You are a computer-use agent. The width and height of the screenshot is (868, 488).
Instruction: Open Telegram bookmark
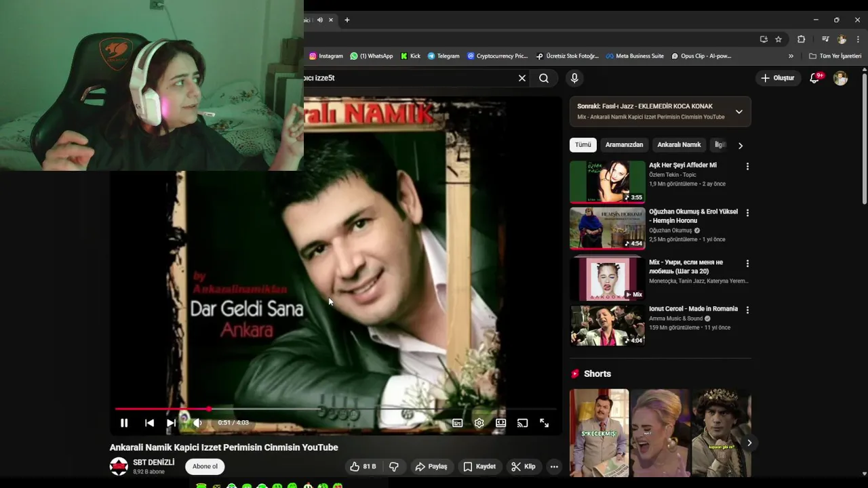tap(443, 56)
